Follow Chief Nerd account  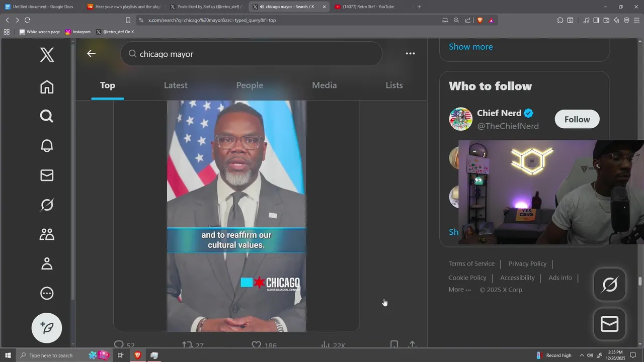tap(577, 119)
